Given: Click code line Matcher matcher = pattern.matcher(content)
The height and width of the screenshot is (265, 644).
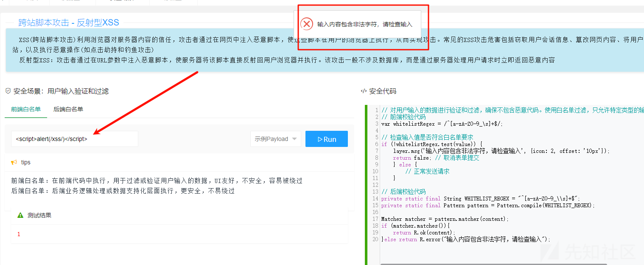Looking at the screenshot, I should (x=445, y=219).
